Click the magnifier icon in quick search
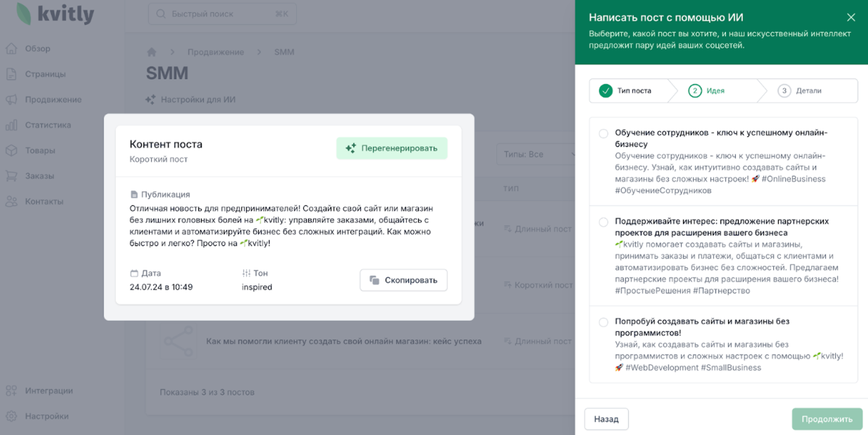 pos(160,14)
